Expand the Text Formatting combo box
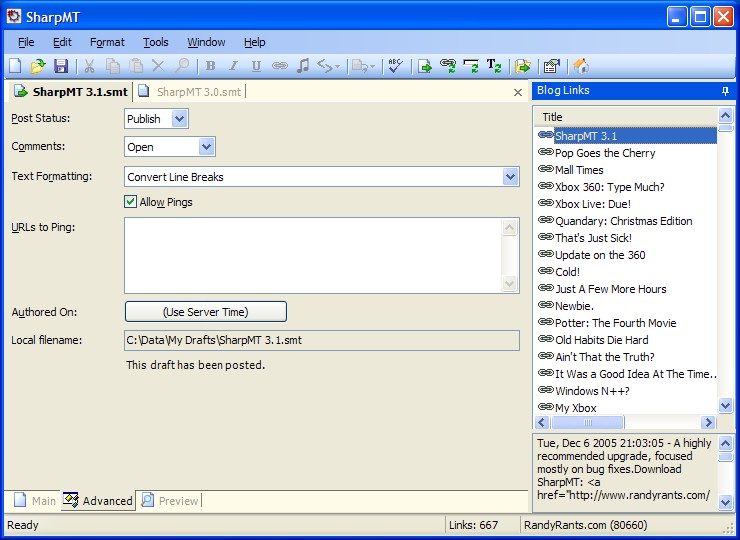This screenshot has height=540, width=740. (x=510, y=177)
